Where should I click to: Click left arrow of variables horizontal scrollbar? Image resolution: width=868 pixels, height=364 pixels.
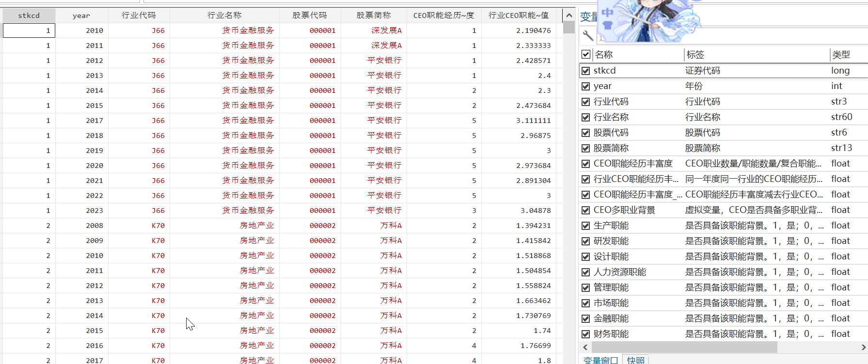coord(585,347)
